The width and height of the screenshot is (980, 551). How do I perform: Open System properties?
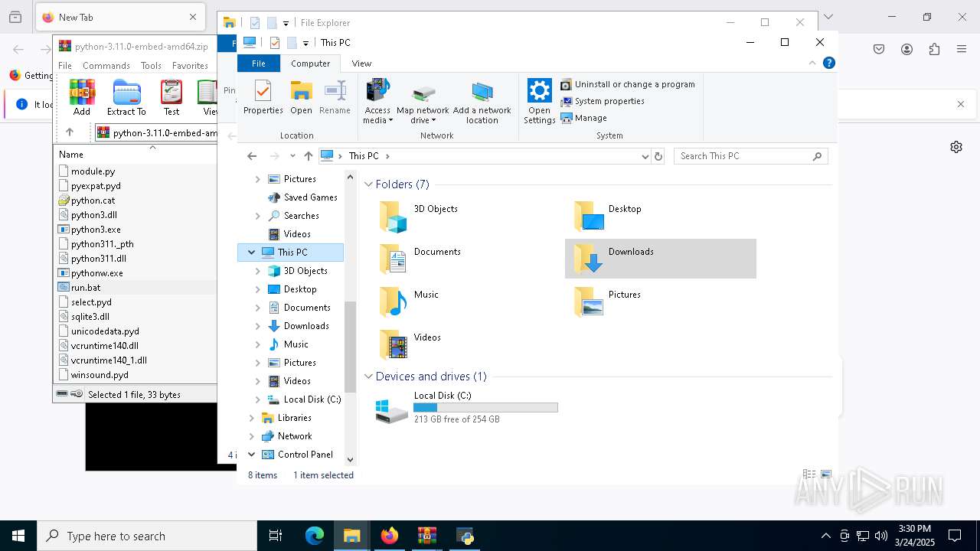pyautogui.click(x=603, y=101)
